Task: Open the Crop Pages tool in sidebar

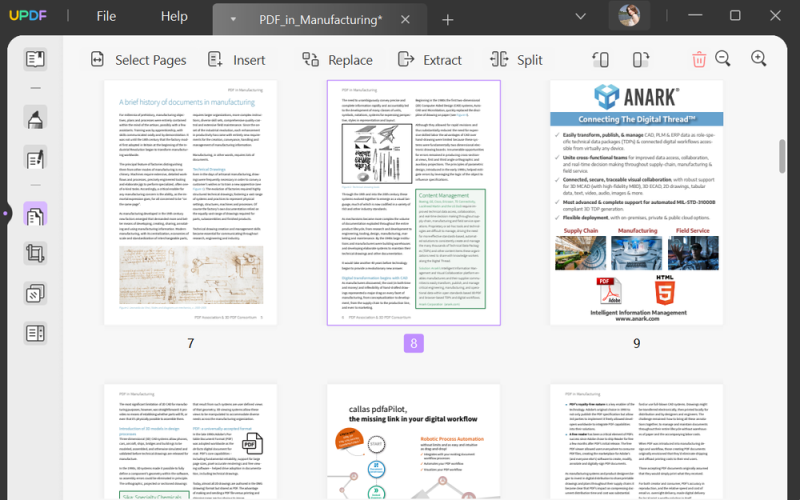Action: pos(35,254)
